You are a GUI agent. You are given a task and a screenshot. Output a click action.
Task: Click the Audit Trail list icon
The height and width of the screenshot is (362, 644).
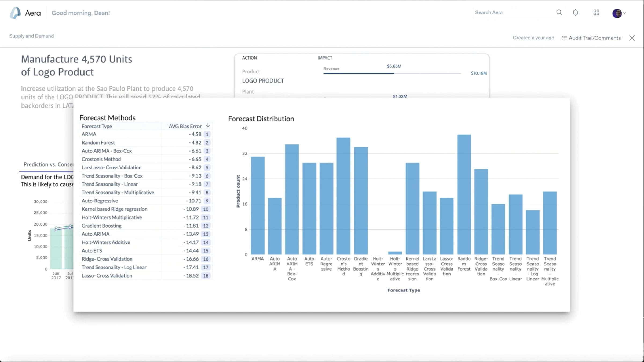pos(564,38)
